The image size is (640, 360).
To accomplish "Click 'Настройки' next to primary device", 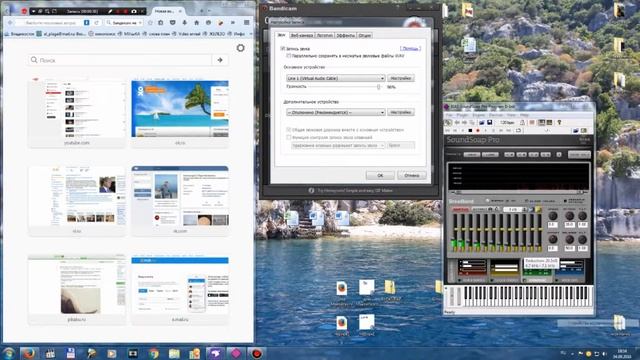I will click(x=401, y=78).
